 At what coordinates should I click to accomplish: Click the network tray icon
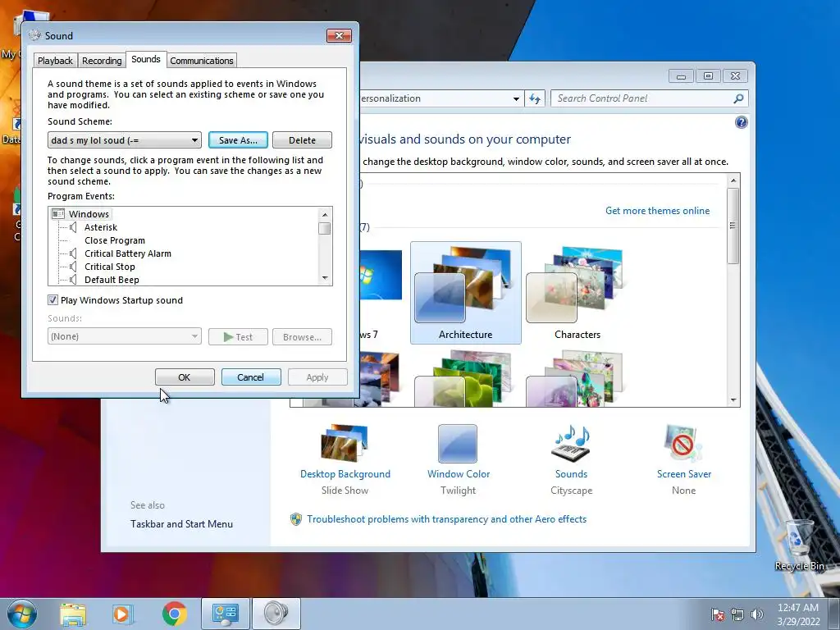[x=737, y=614]
